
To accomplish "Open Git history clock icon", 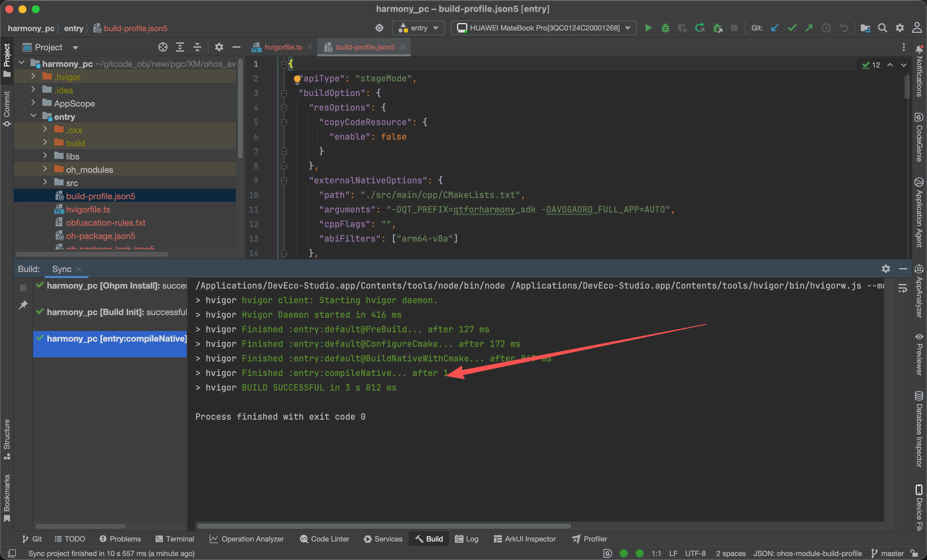I will [826, 28].
